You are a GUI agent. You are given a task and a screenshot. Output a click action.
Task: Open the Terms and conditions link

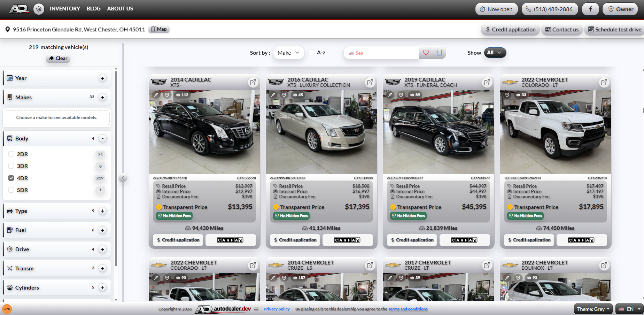click(x=408, y=309)
